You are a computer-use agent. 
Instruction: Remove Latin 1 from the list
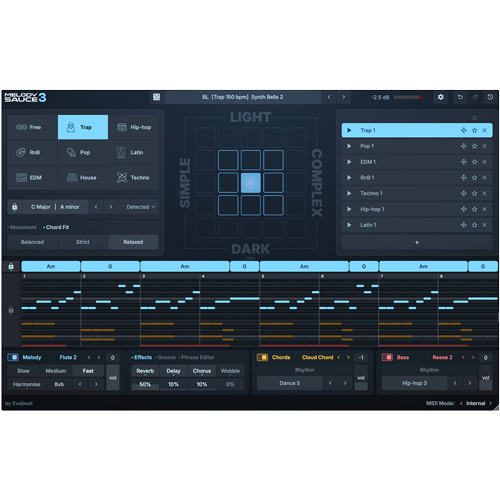[x=485, y=225]
